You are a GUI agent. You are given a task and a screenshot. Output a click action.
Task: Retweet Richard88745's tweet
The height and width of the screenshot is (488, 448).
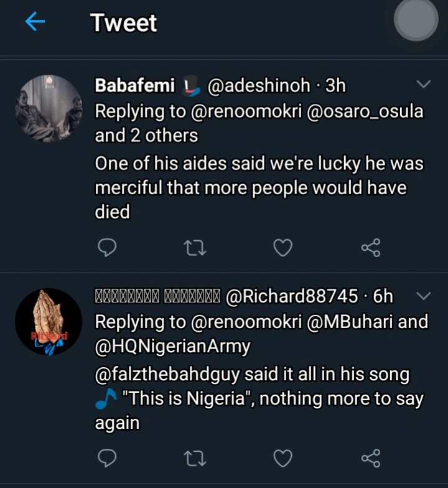point(195,459)
